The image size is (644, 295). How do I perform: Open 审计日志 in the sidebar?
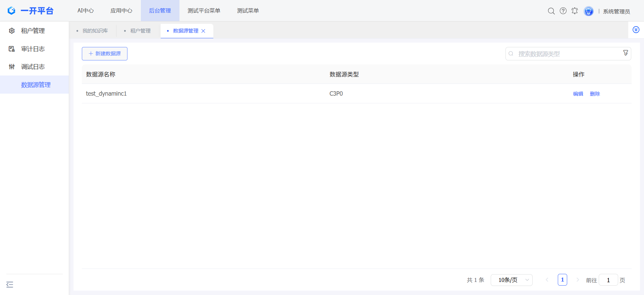(33, 49)
